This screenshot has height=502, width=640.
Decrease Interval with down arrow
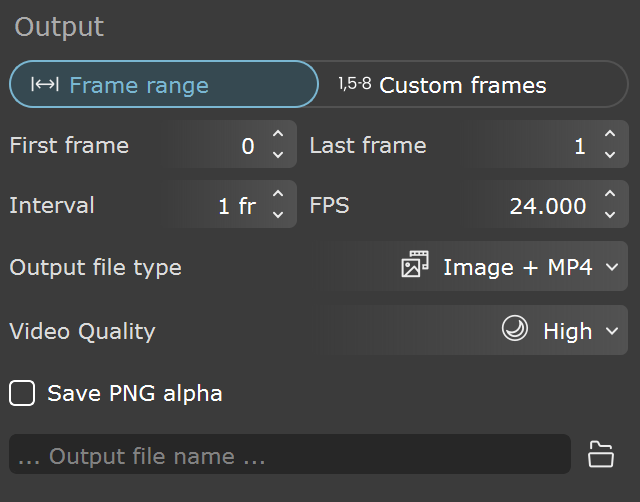pos(278,215)
